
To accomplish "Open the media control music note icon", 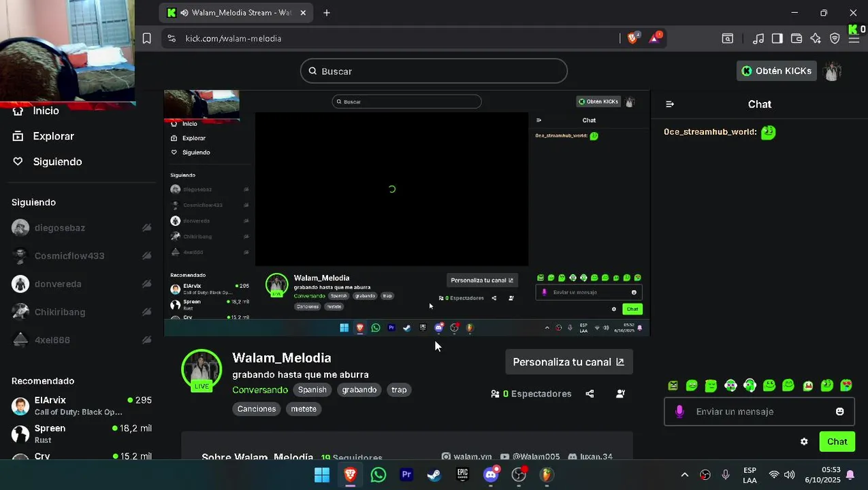I will coord(758,39).
